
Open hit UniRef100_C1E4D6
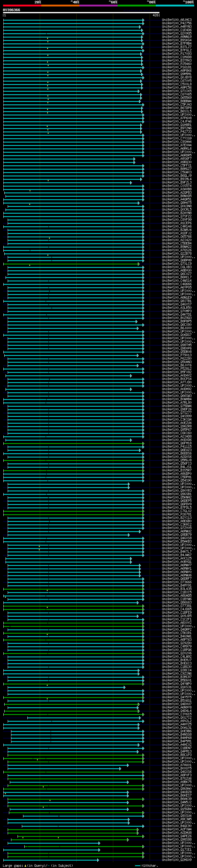(177, 30)
